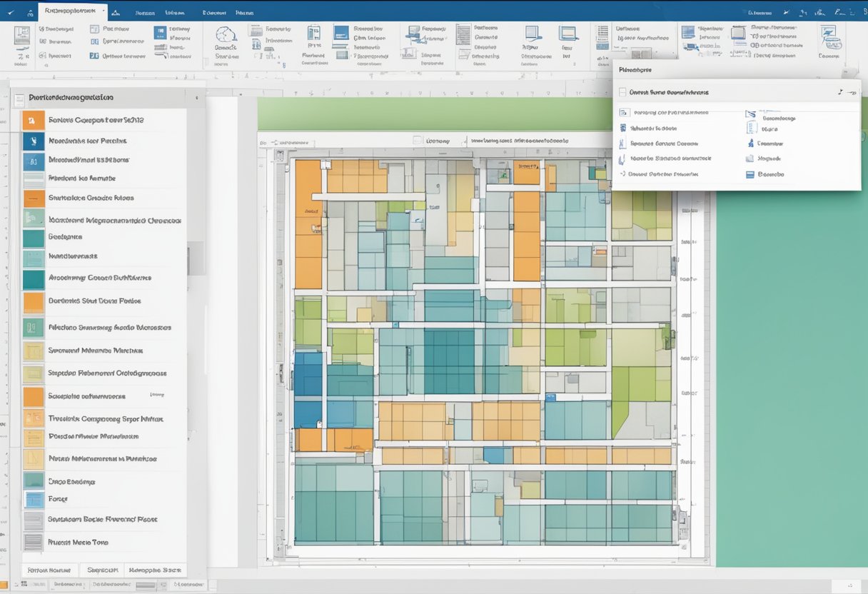The image size is (868, 594).
Task: Toggle the checkbox at the top of the preferences dialog
Action: tap(623, 91)
